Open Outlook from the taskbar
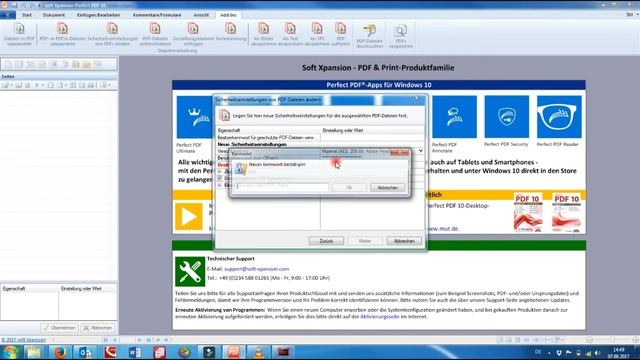Viewport: 640px width, 360px height. tap(85, 352)
